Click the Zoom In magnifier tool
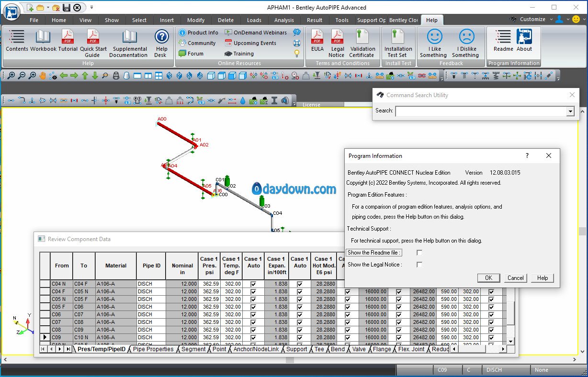This screenshot has height=377, width=588. pyautogui.click(x=11, y=76)
